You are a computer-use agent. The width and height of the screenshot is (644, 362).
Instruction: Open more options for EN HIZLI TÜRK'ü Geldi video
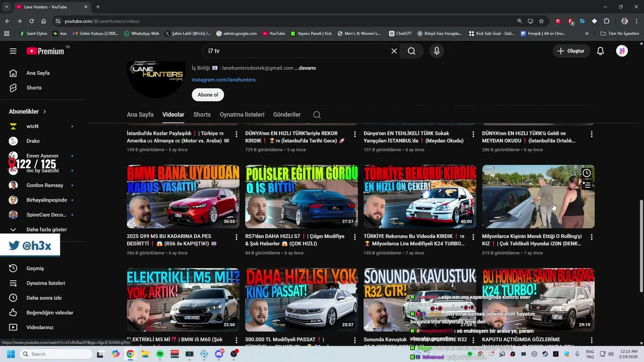[592, 134]
